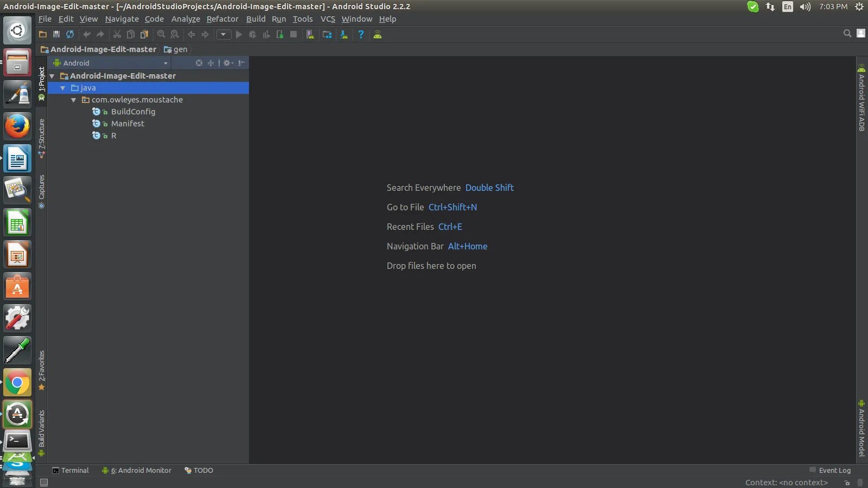The width and height of the screenshot is (868, 488).
Task: Collapse the java folder node
Action: [63, 88]
